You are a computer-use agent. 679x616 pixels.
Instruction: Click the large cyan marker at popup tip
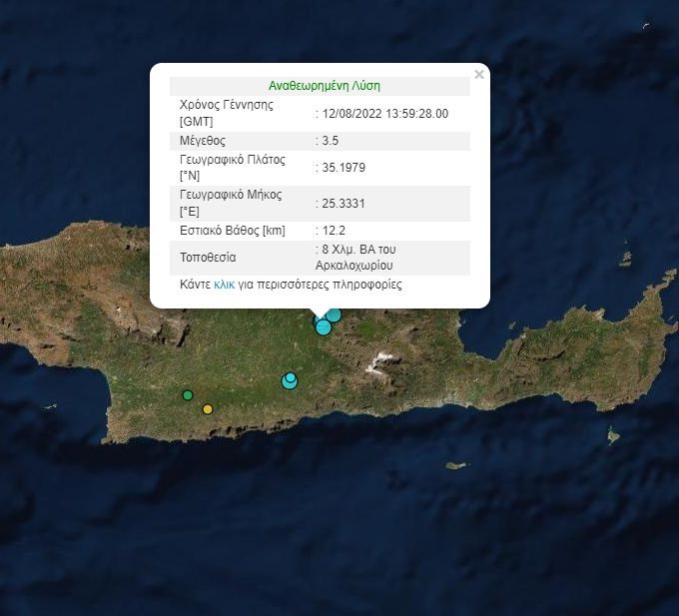coord(323,326)
